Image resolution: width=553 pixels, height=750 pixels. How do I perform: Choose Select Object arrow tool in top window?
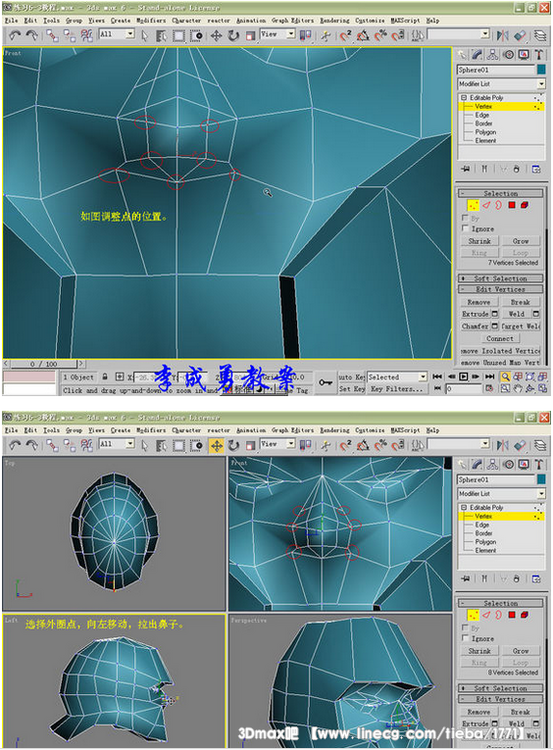tap(144, 35)
